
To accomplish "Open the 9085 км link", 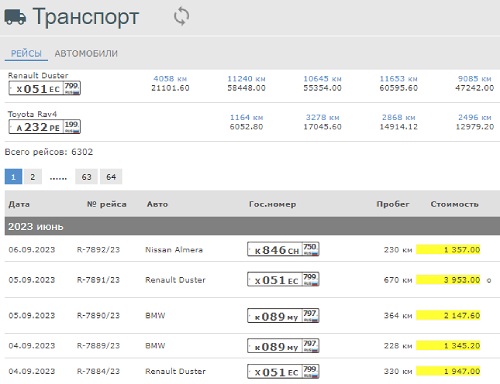I will [x=474, y=79].
